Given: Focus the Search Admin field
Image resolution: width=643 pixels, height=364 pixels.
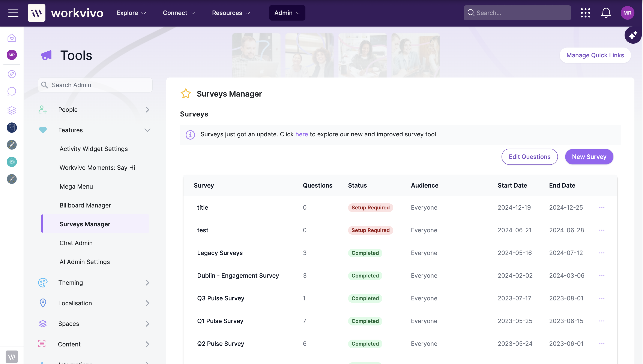Looking at the screenshot, I should [x=95, y=85].
